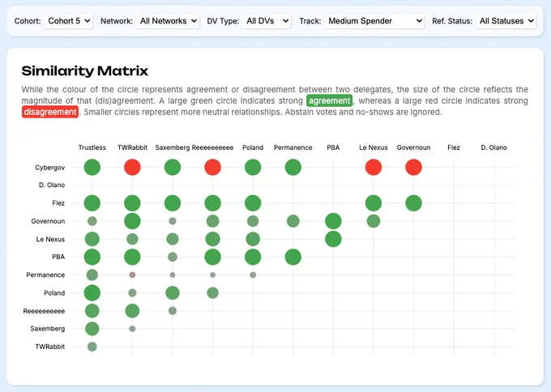This screenshot has height=392, width=551.
Task: Open the Ref. Status filter dropdown
Action: (x=506, y=21)
